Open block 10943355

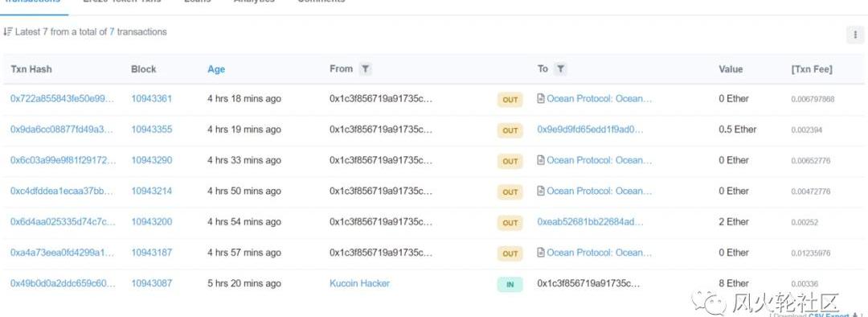[x=151, y=129]
